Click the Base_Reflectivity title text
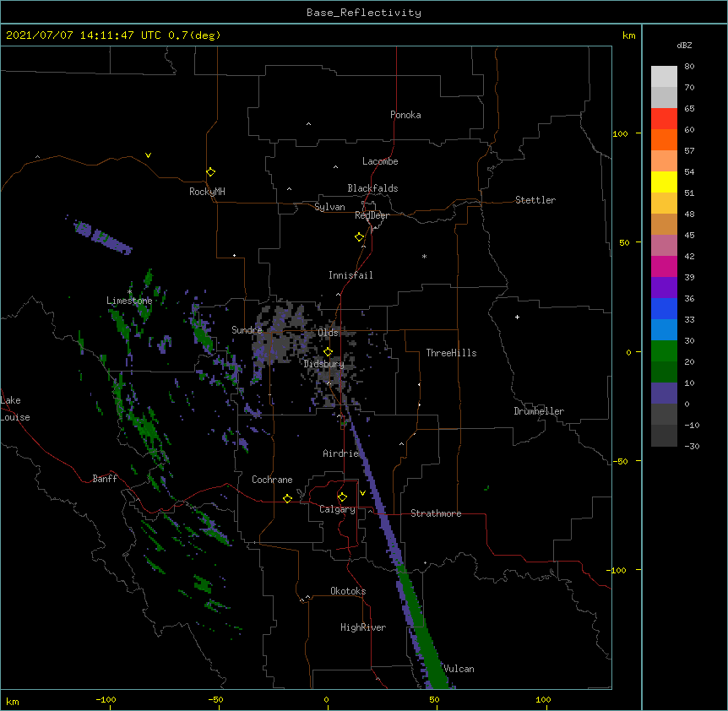Image resolution: width=728 pixels, height=711 pixels. 364,13
